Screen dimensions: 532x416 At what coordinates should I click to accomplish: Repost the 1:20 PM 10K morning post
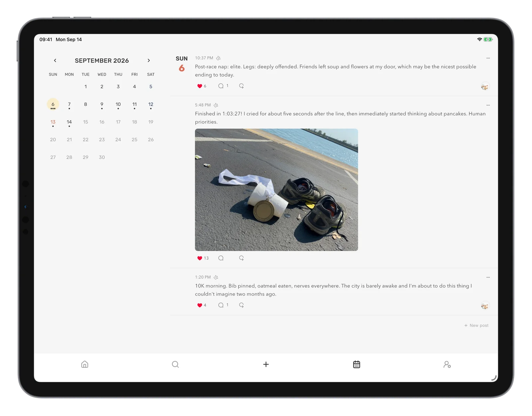pos(241,305)
